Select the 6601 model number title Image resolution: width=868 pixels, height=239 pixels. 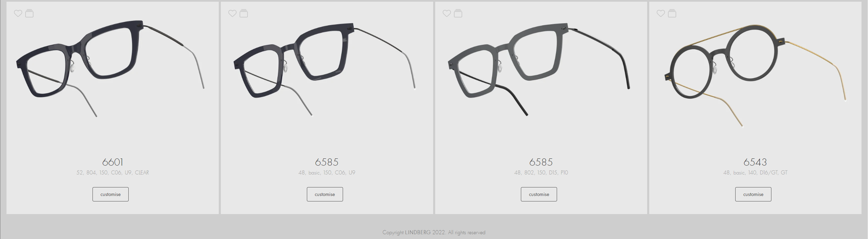[113, 162]
